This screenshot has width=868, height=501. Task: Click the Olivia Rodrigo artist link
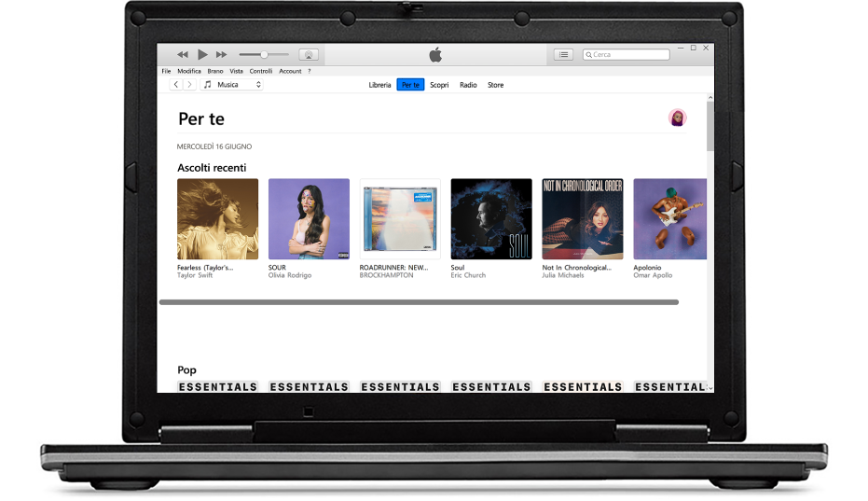tap(290, 275)
